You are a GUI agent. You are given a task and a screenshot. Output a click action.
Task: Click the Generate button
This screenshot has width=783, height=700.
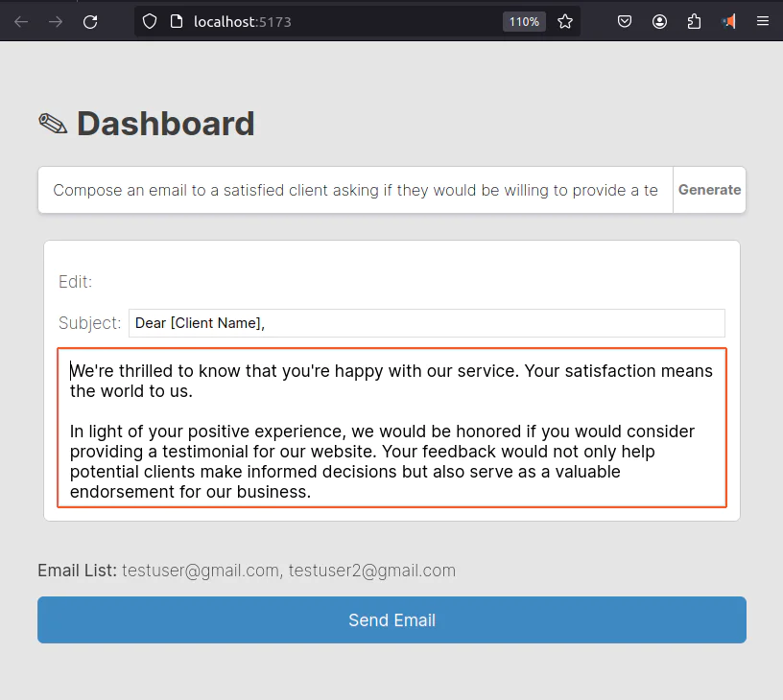pos(710,190)
